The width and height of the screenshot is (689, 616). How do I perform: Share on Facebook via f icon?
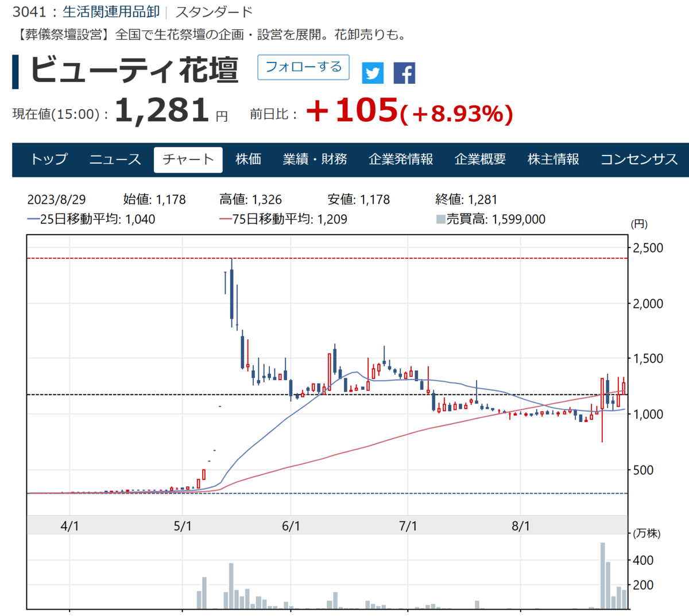click(404, 73)
